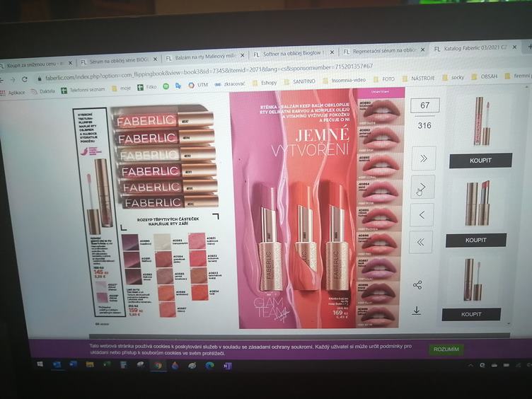This screenshot has height=399, width=532.
Task: Open Microsoft Edge from the taskbar
Action: click(209, 366)
